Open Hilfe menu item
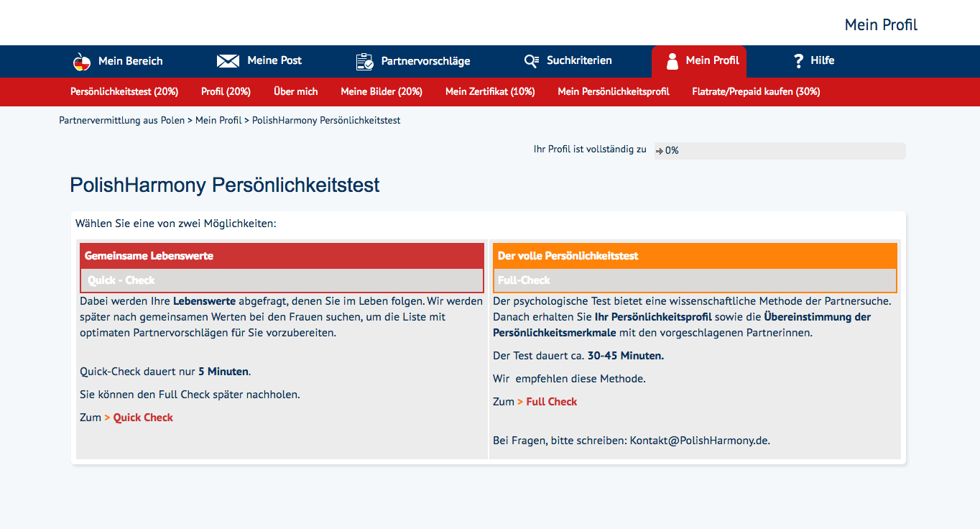Image resolution: width=980 pixels, height=529 pixels. click(823, 60)
